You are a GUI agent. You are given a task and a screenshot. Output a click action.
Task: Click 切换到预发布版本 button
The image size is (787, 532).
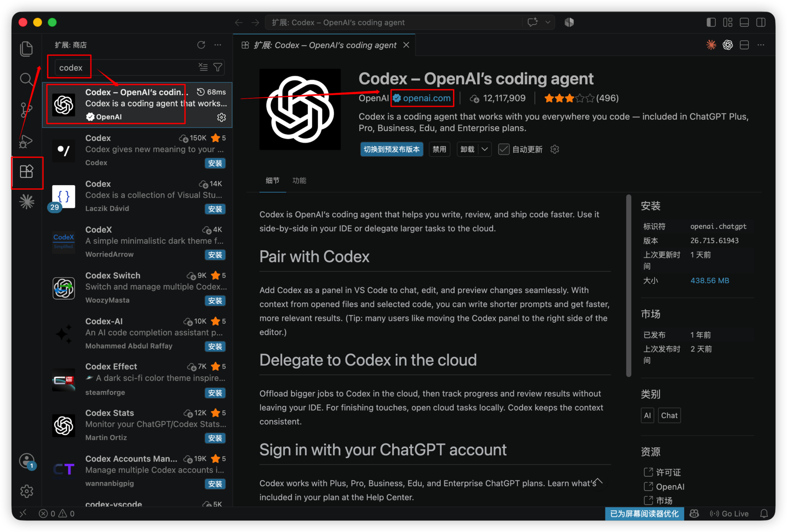(x=391, y=149)
